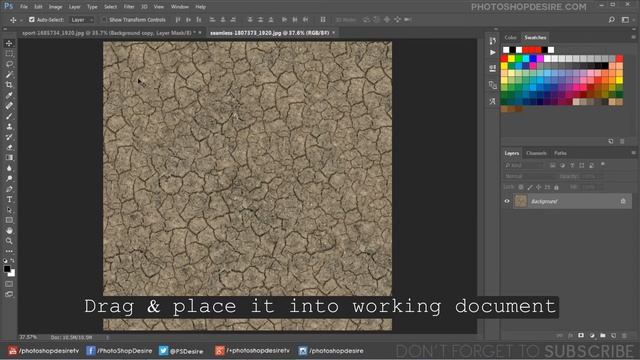Select the Brush tool
Image resolution: width=640 pixels, height=360 pixels.
pyautogui.click(x=9, y=116)
